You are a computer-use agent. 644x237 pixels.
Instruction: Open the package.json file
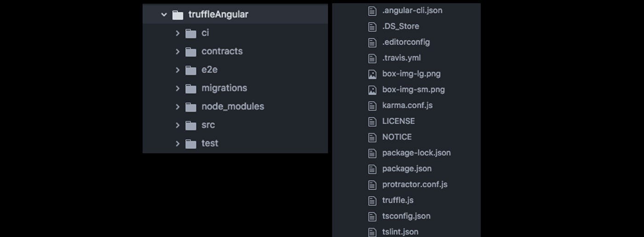407,168
